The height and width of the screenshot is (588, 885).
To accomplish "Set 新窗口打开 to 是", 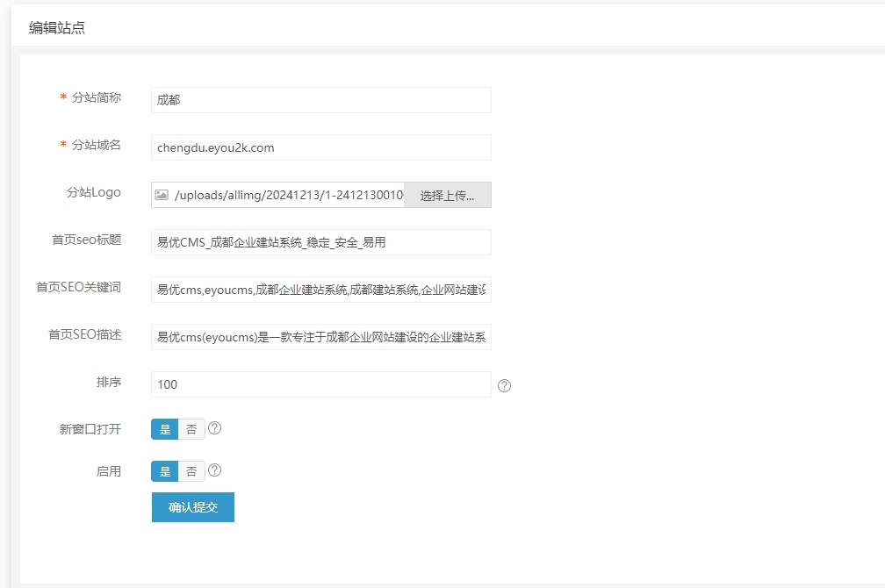I will tap(165, 429).
